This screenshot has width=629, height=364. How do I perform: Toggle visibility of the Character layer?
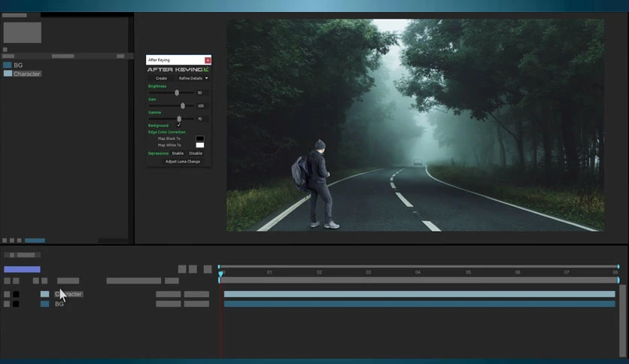point(7,294)
